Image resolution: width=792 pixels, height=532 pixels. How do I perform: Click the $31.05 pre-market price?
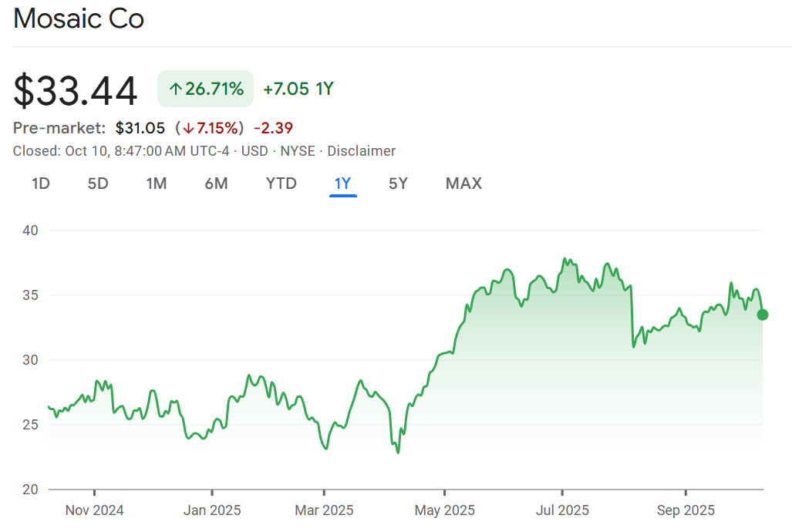(140, 128)
